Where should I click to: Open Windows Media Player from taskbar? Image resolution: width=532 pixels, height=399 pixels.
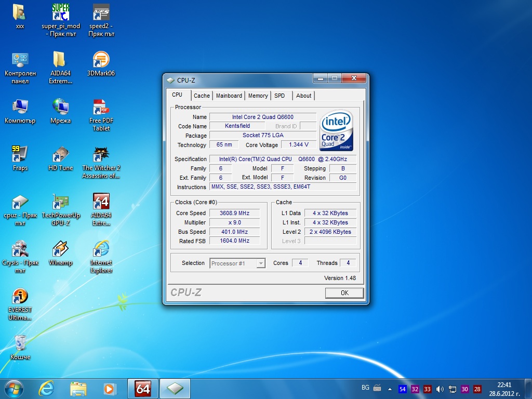tap(110, 389)
